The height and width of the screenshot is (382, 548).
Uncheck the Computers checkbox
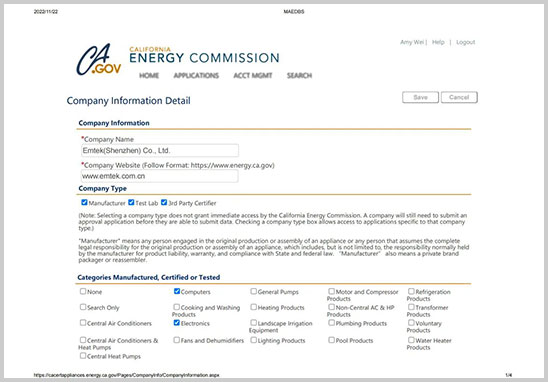coord(177,291)
